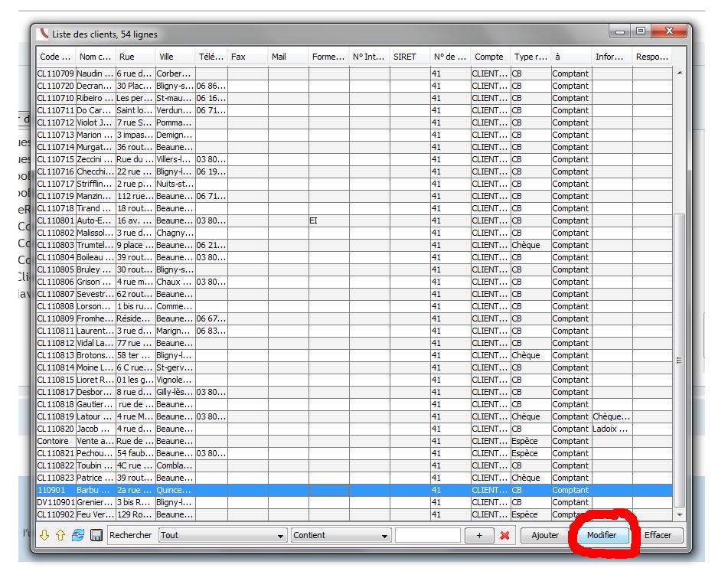The height and width of the screenshot is (581, 728).
Task: Open the 'Contient' filter condition dropdown
Action: pyautogui.click(x=341, y=536)
